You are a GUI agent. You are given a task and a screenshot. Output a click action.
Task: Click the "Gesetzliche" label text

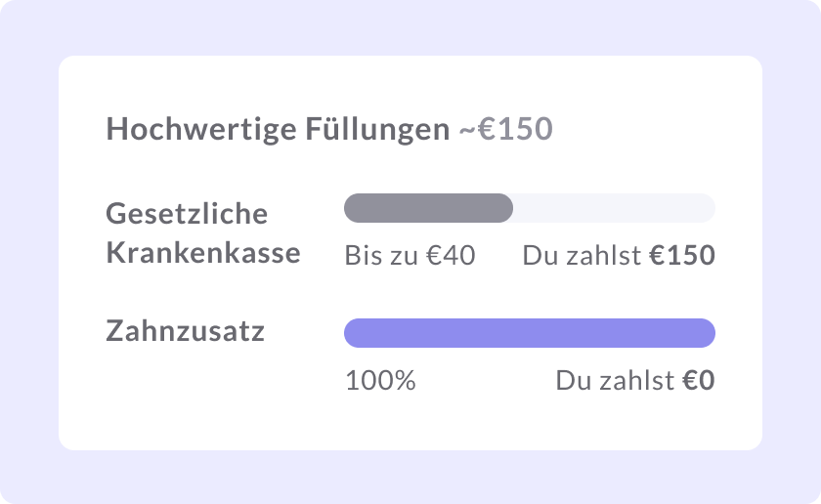pos(186,214)
